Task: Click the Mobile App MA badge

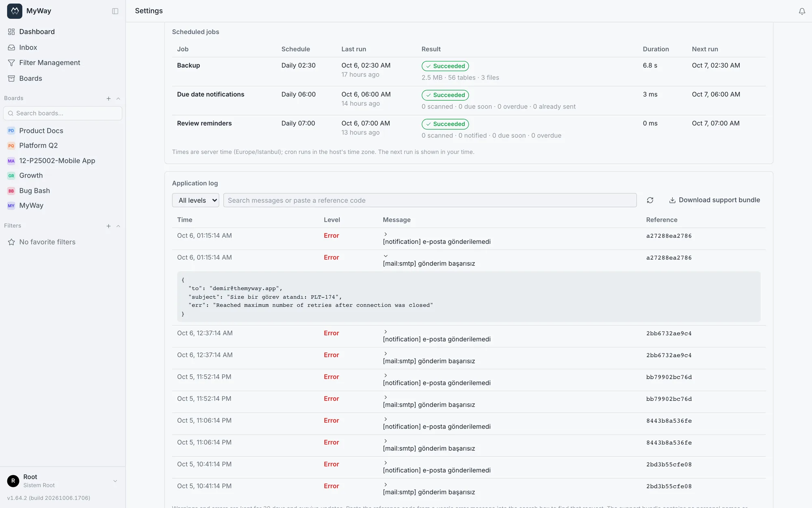Action: pos(11,161)
